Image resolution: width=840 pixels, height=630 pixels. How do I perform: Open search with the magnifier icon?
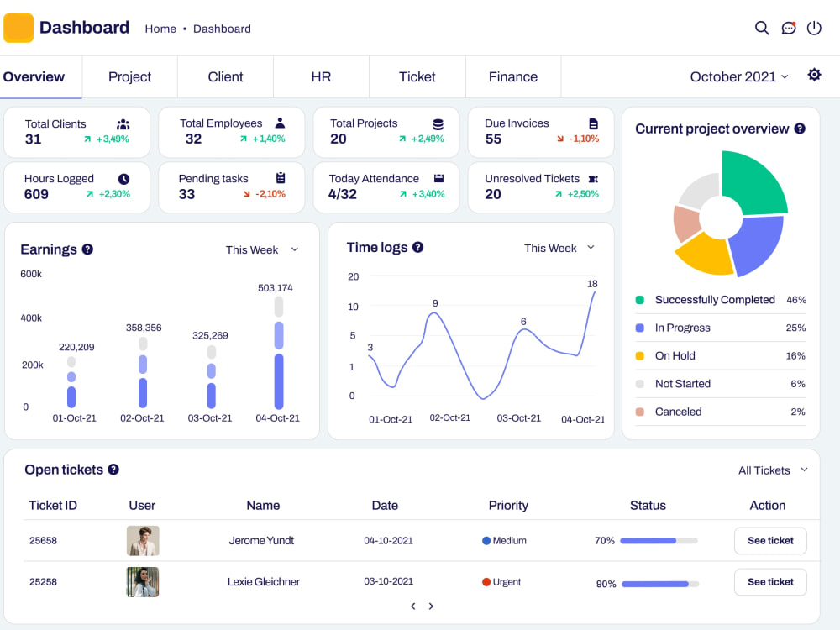[762, 28]
